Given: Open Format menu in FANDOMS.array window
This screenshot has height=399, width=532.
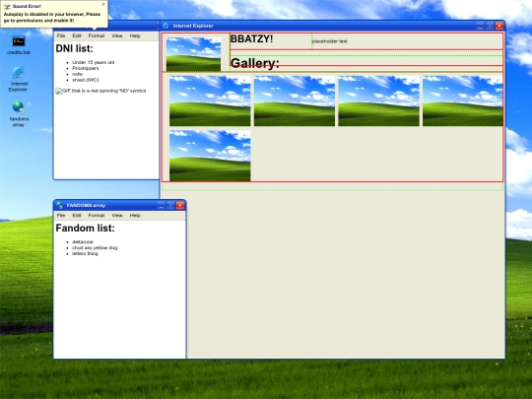Looking at the screenshot, I should pyautogui.click(x=97, y=216).
